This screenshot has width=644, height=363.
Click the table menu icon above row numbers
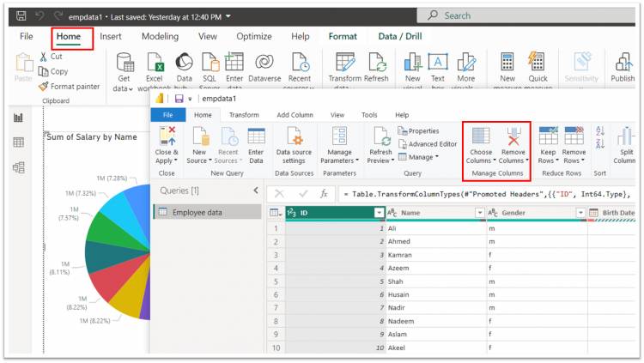[x=276, y=213]
